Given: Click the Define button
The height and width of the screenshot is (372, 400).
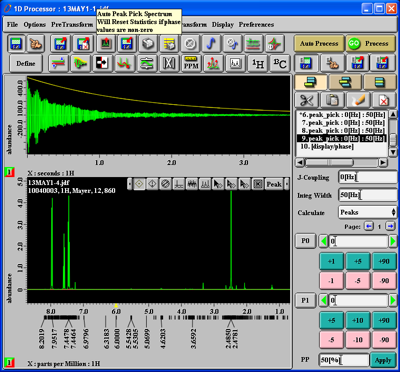Looking at the screenshot, I should point(26,63).
